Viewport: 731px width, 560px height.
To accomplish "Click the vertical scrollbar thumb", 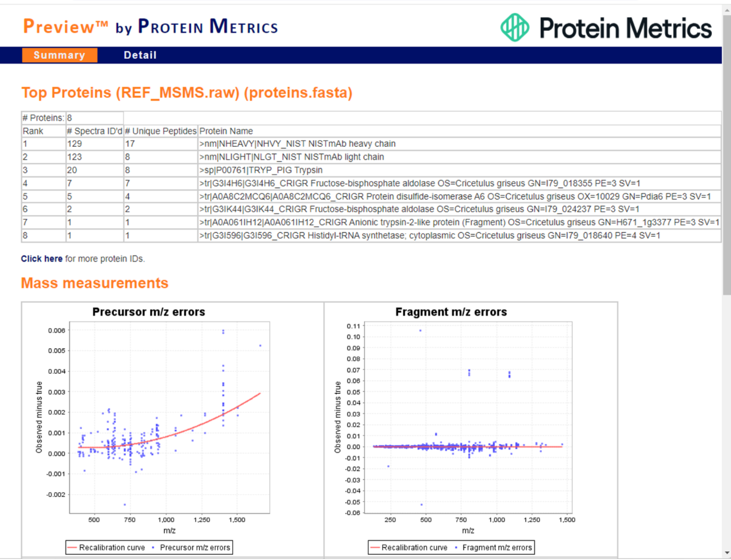I will 727,155.
